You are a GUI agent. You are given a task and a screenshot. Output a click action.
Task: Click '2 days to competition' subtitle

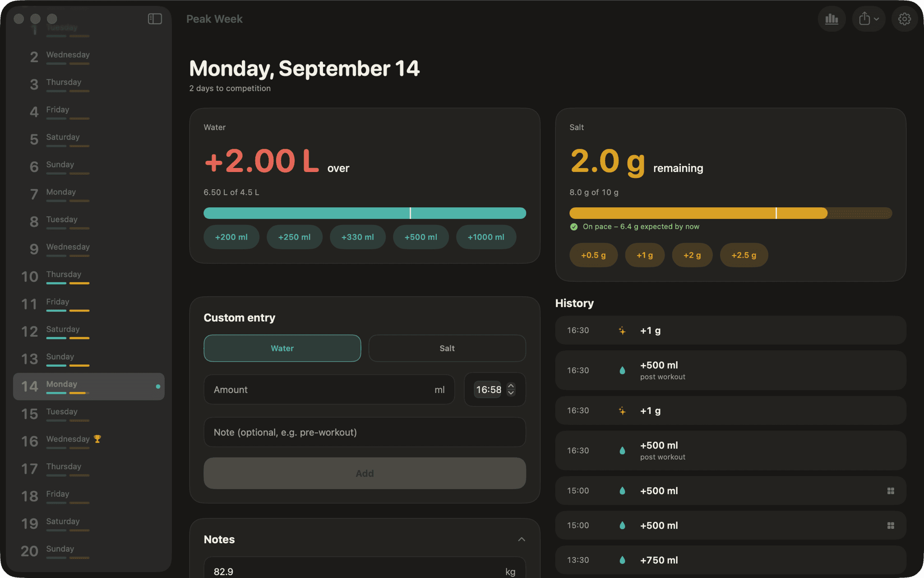pyautogui.click(x=230, y=89)
